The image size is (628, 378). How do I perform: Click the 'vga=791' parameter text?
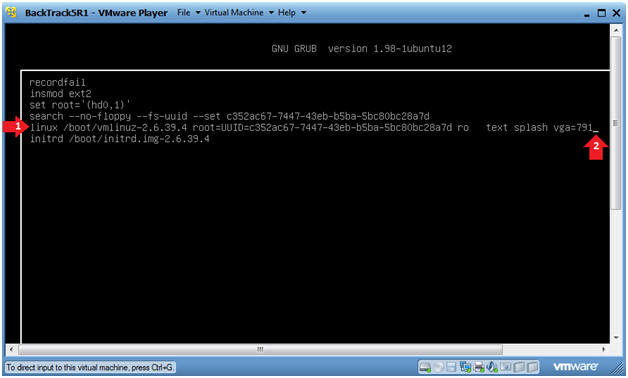[x=573, y=127]
